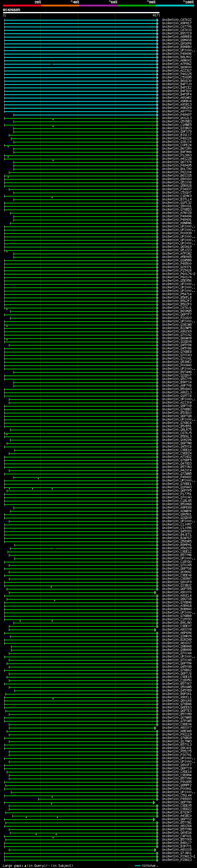Select the cyan ~100% identity legend band

[x=175, y=6]
